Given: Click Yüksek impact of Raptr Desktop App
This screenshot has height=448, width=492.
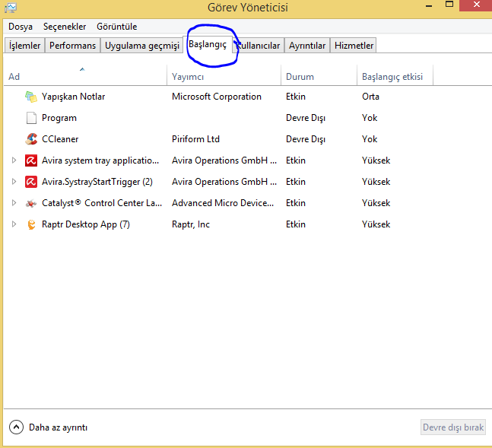Looking at the screenshot, I should point(376,224).
